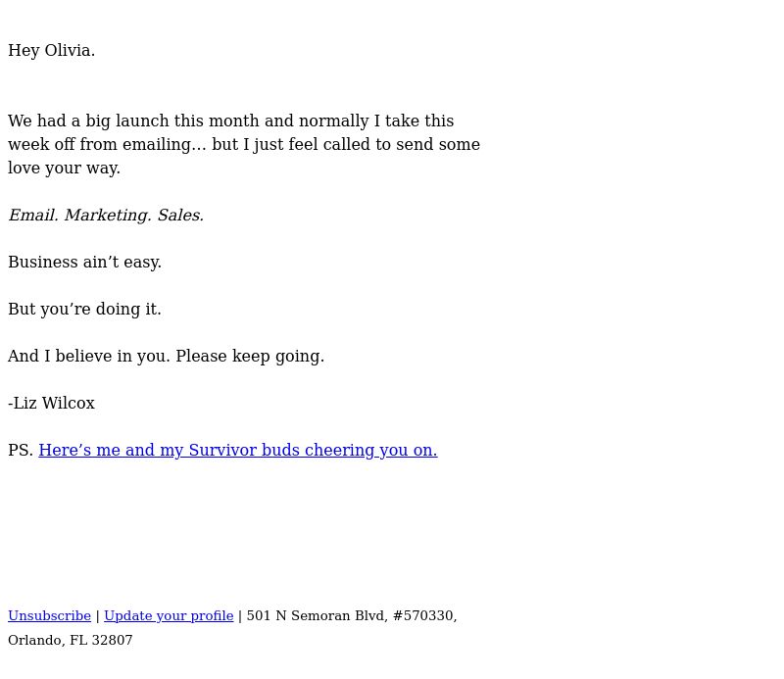Click the Business ain't easy sentence
This screenshot has width=784, height=679.
coord(84,262)
